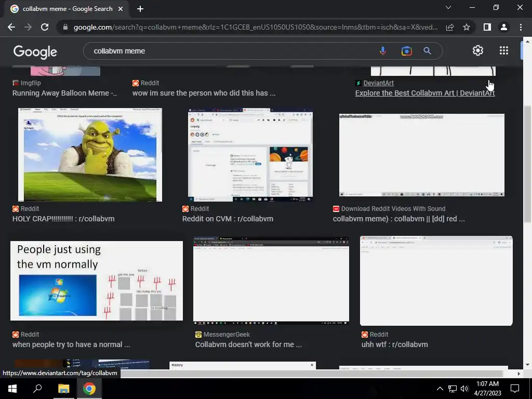Image resolution: width=532 pixels, height=399 pixels.
Task: Open the Chrome side panel icon
Action: [x=487, y=27]
